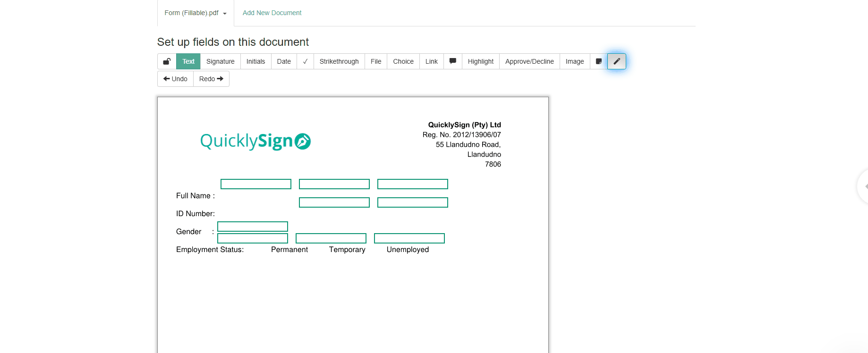The image size is (868, 353).
Task: Undo the last field change
Action: point(175,79)
